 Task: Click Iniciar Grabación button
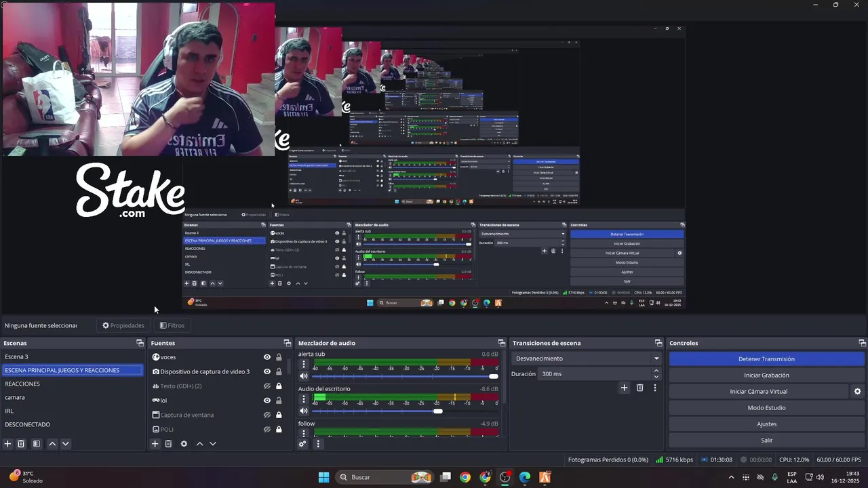point(766,375)
